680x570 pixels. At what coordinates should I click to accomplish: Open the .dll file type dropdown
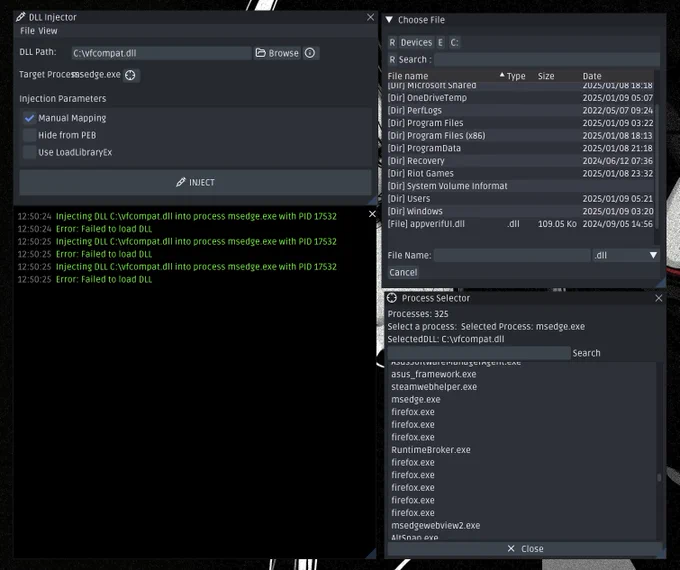coord(626,255)
